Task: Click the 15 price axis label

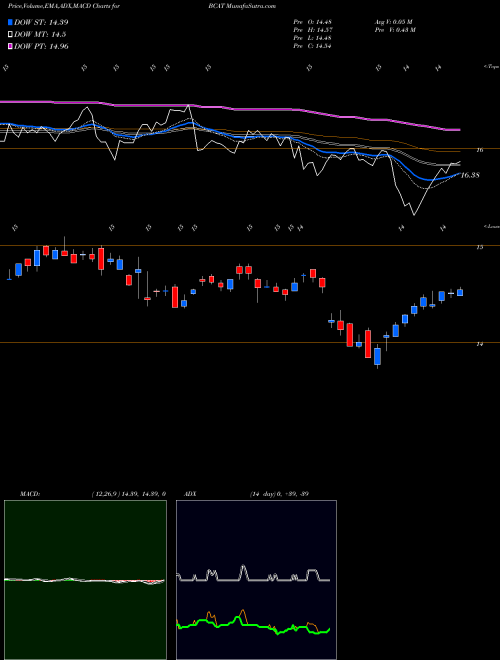Action: (x=479, y=248)
